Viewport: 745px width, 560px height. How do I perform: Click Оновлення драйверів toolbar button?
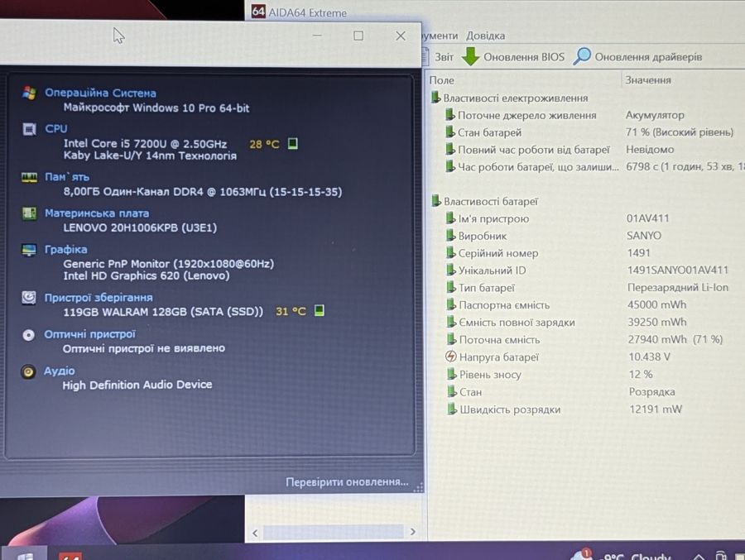637,56
